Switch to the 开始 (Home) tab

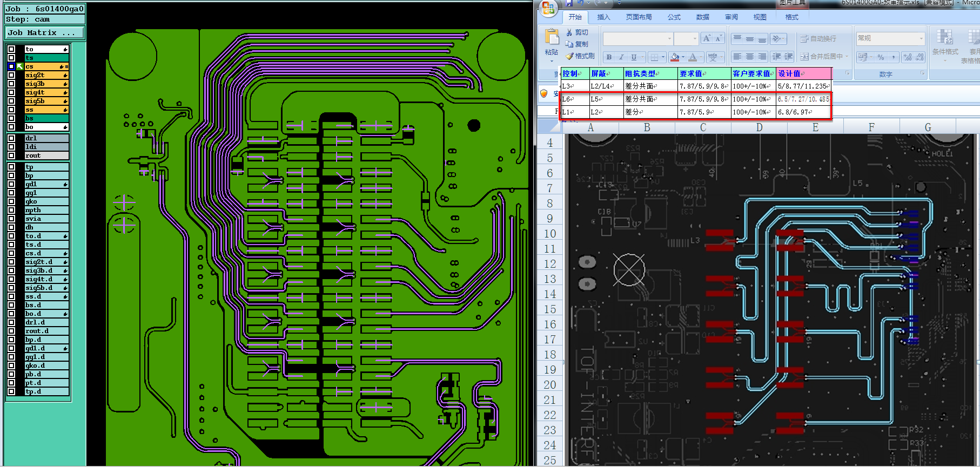[575, 17]
